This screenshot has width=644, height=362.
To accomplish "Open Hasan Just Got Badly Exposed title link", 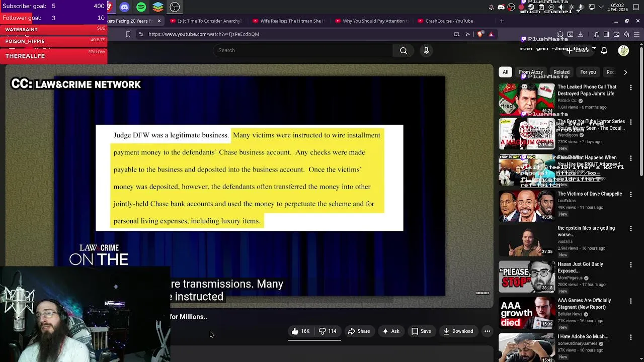I will coord(580,267).
